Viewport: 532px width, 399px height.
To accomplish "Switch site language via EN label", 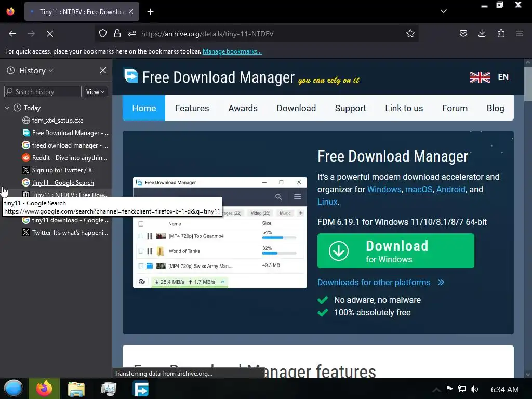I will pos(503,77).
